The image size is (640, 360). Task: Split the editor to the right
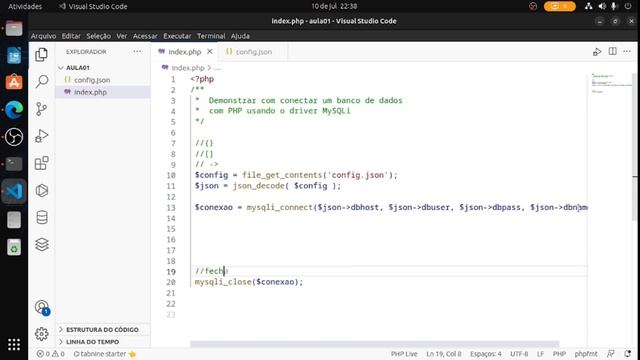click(x=613, y=51)
